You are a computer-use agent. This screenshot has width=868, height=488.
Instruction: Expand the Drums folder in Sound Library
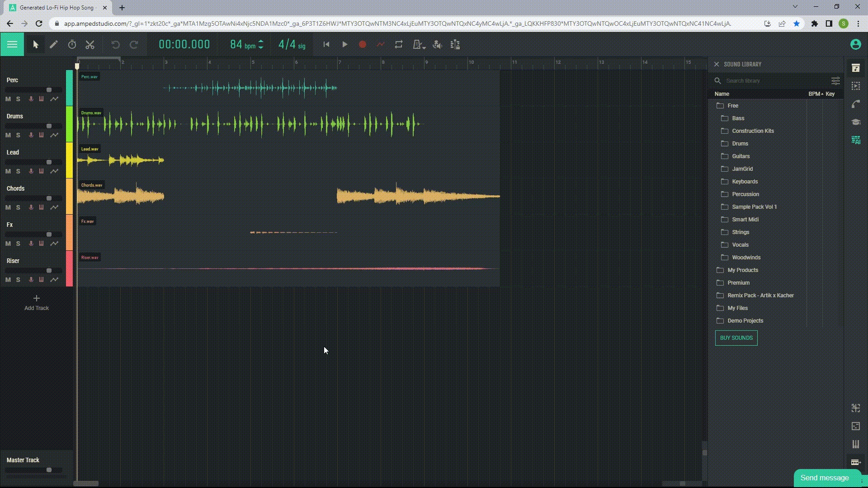pyautogui.click(x=739, y=143)
